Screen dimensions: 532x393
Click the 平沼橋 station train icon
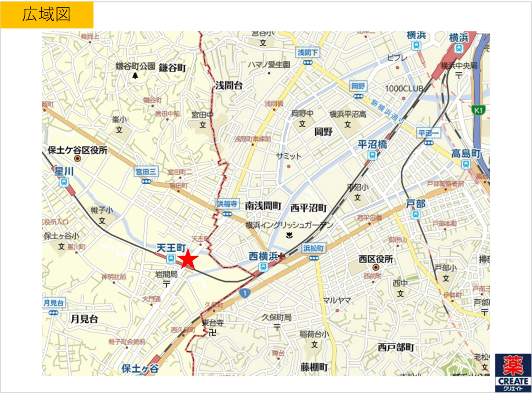372,155
